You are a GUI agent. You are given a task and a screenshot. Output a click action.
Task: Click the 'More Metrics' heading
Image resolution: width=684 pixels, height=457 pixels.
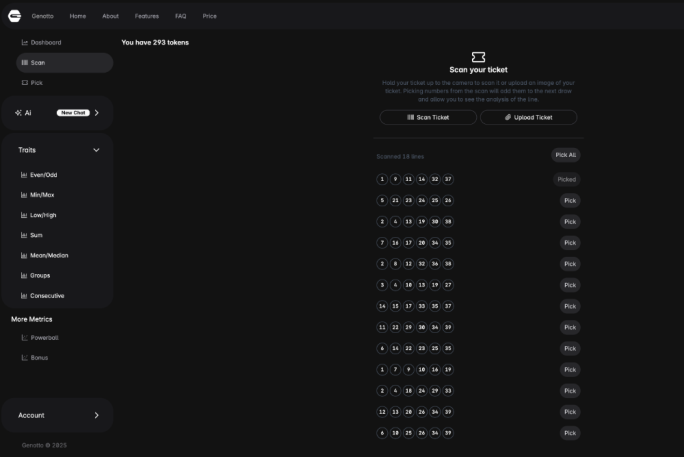[31, 319]
